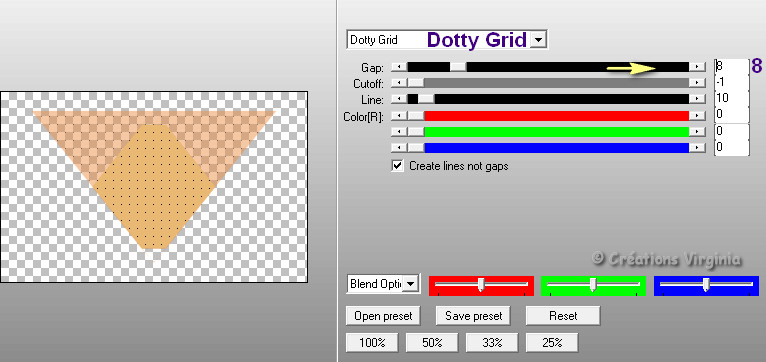Click the Cutoff slider left arrow

coord(399,83)
